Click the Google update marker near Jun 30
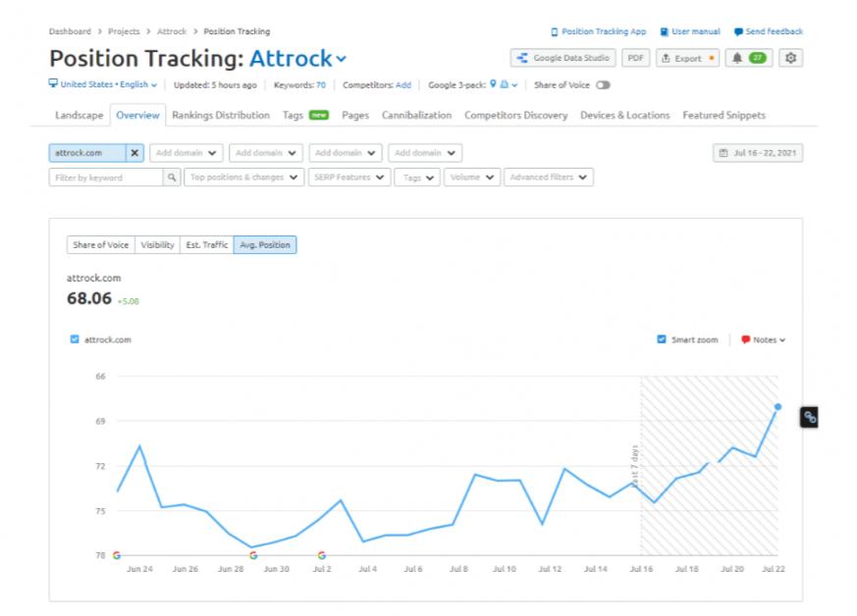The width and height of the screenshot is (857, 616). (x=253, y=555)
